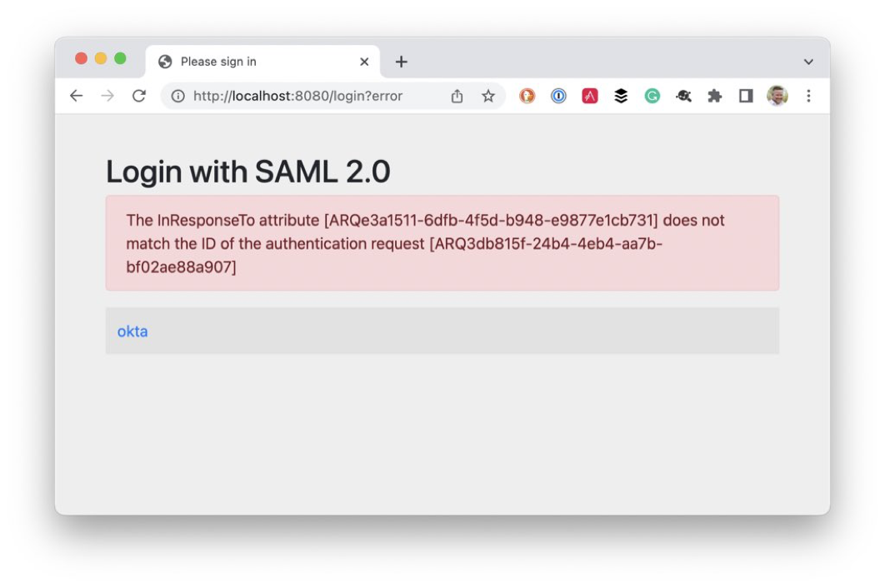Screen dimensions: 885x588
Task: Open the Grammarly extension
Action: [651, 95]
